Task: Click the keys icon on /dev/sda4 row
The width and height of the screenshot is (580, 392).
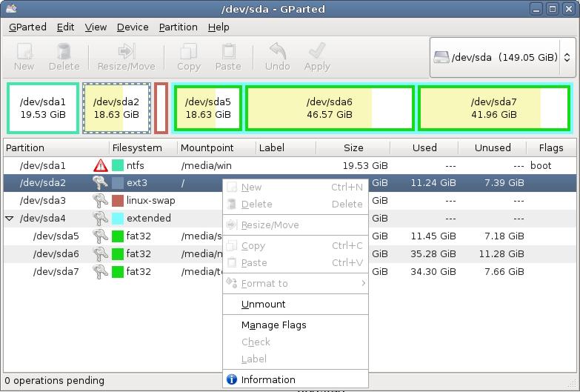Action: [100, 218]
